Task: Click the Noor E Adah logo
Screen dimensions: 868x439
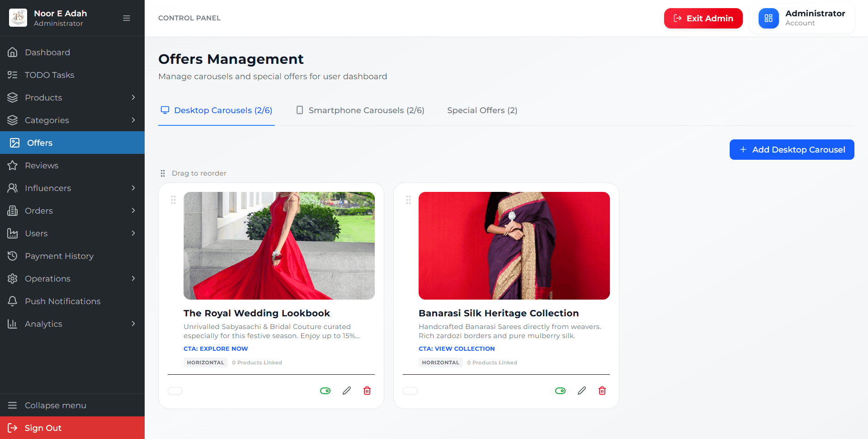Action: 18,18
